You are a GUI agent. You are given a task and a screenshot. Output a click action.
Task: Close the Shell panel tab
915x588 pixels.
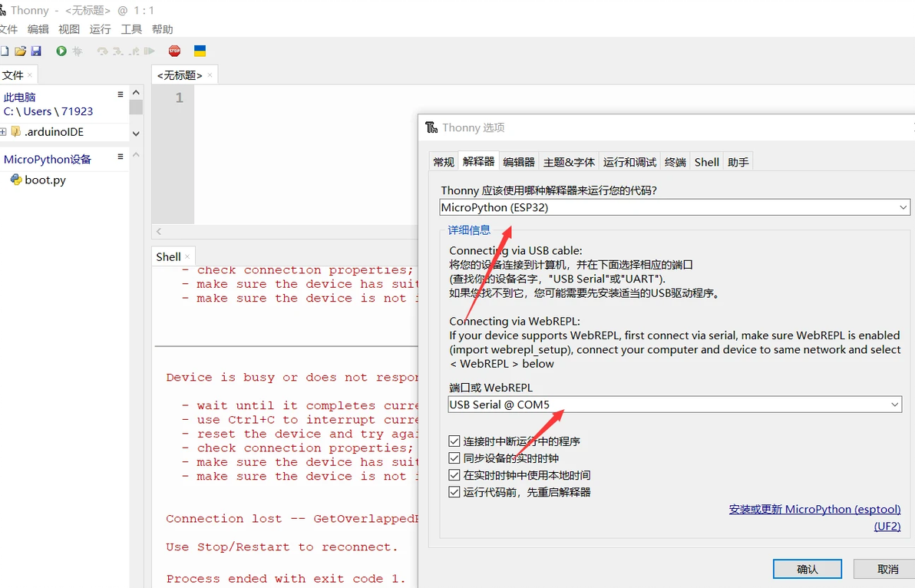tap(187, 256)
